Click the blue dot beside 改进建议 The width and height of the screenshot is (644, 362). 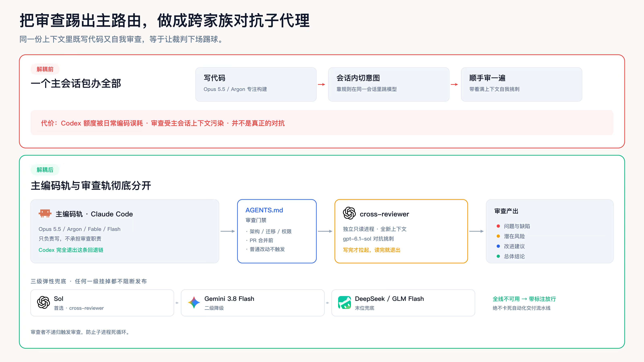[x=498, y=246]
